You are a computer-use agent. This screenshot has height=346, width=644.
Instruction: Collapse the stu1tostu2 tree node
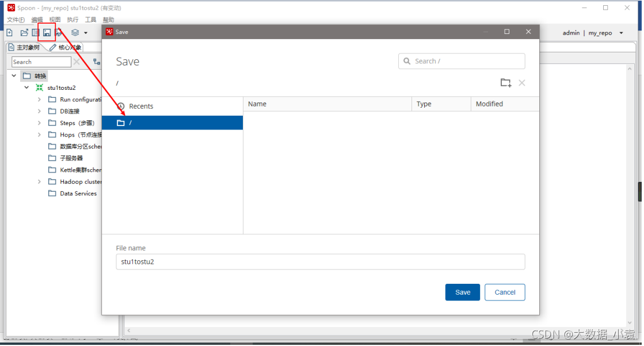click(x=26, y=88)
